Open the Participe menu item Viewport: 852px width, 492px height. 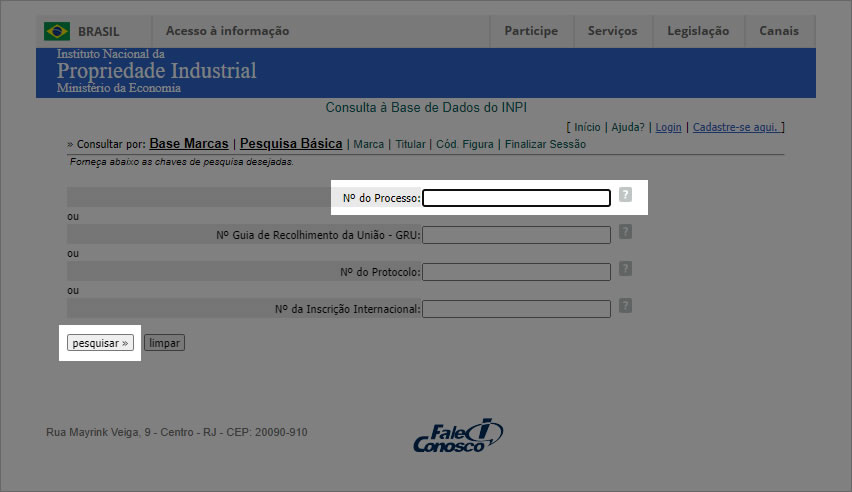click(531, 31)
